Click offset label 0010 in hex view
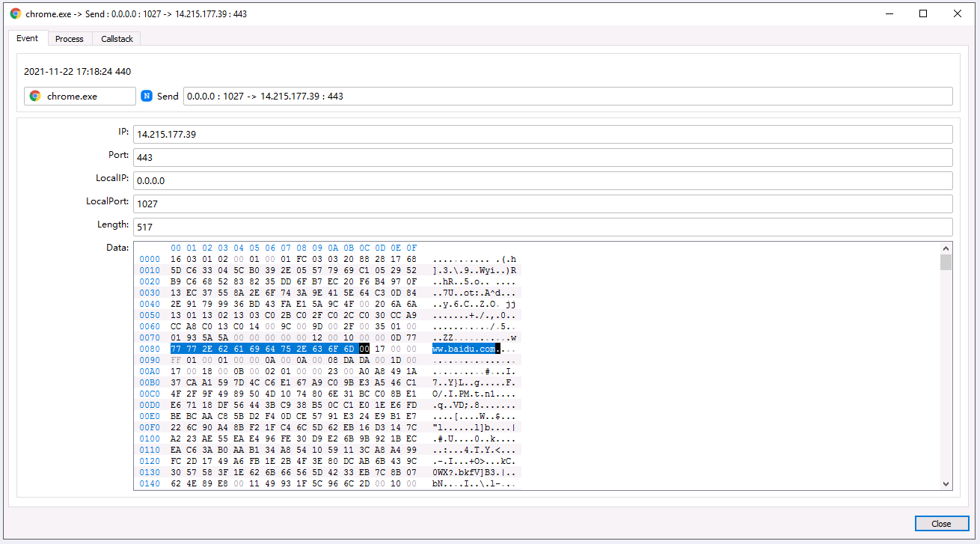Image resolution: width=980 pixels, height=544 pixels. click(x=150, y=270)
